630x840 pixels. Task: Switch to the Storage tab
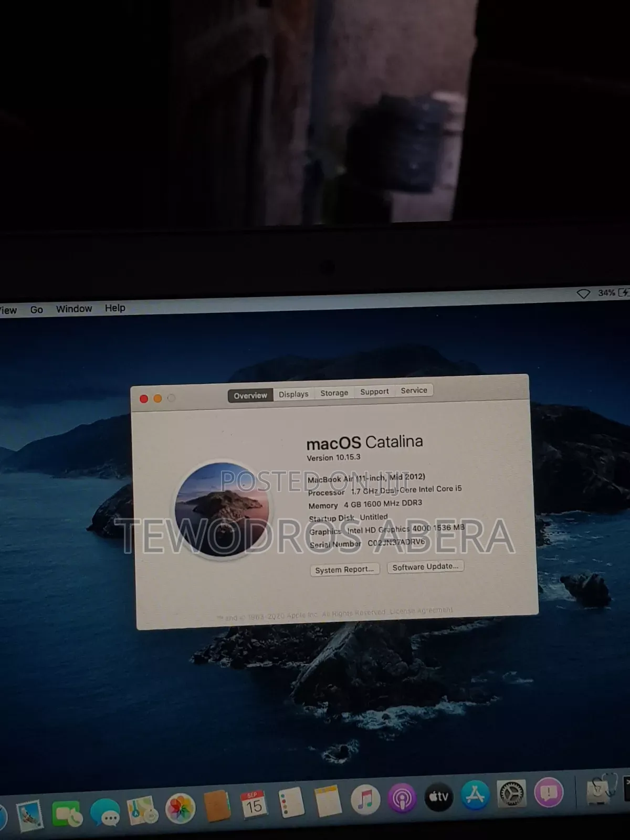click(x=334, y=393)
